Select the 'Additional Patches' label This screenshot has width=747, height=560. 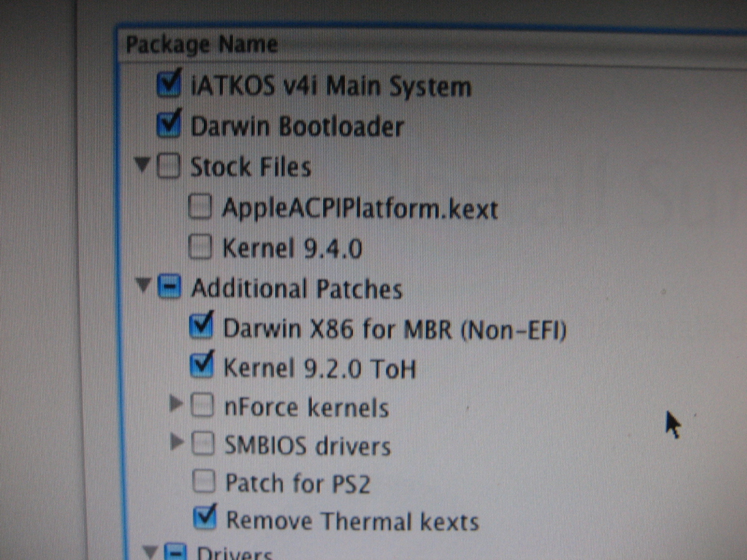296,289
